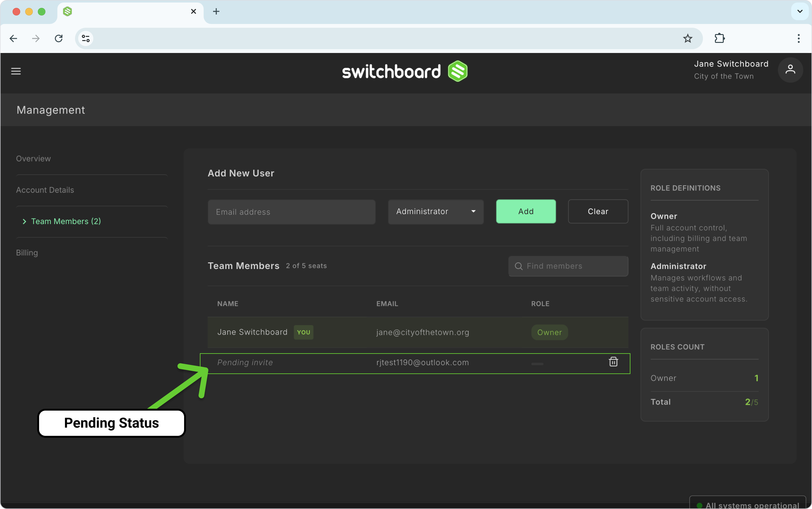
Task: View site information in the address bar
Action: point(86,38)
